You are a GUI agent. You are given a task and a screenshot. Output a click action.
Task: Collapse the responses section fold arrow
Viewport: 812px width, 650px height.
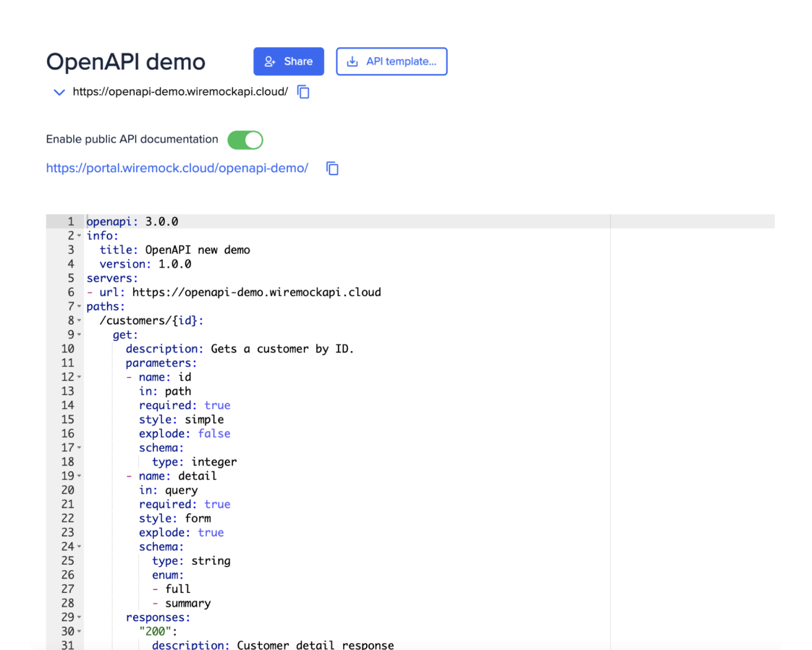(x=80, y=617)
